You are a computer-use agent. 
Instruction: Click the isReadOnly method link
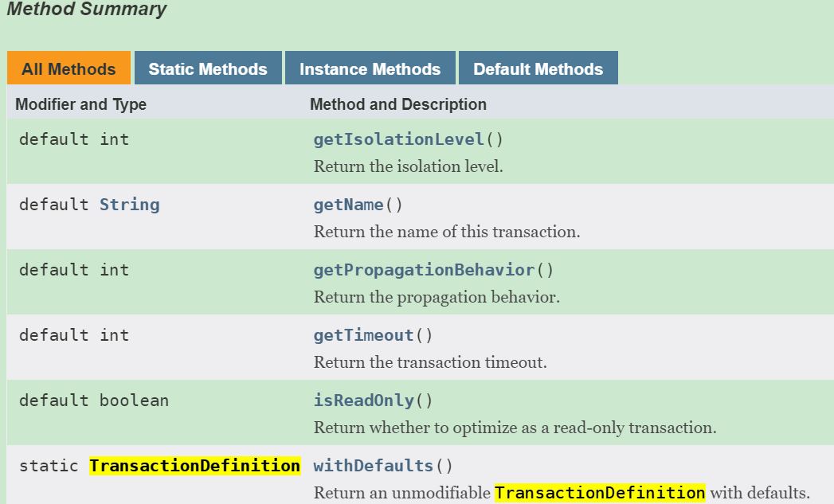click(x=364, y=400)
